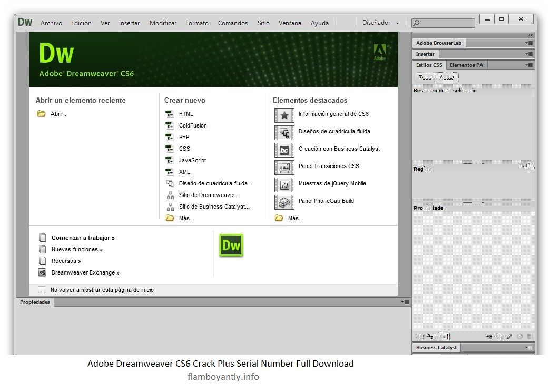The height and width of the screenshot is (392, 551).
Task: Check No volver a mostrar esta página de inicio
Action: 42,290
